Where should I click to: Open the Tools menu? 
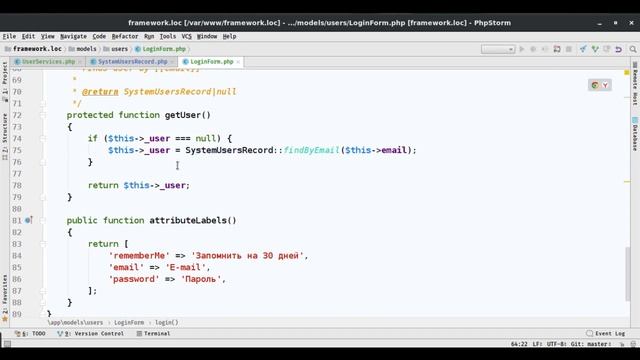(168, 36)
